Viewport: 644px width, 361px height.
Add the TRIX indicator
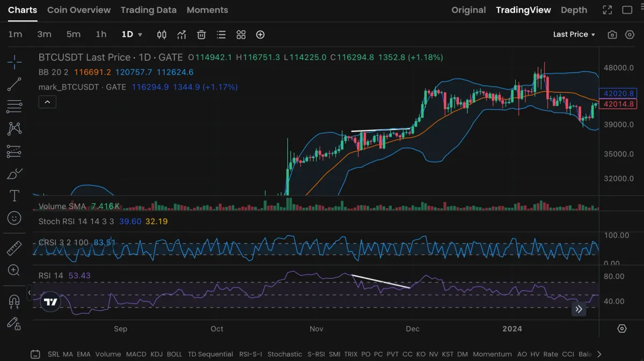pyautogui.click(x=350, y=354)
